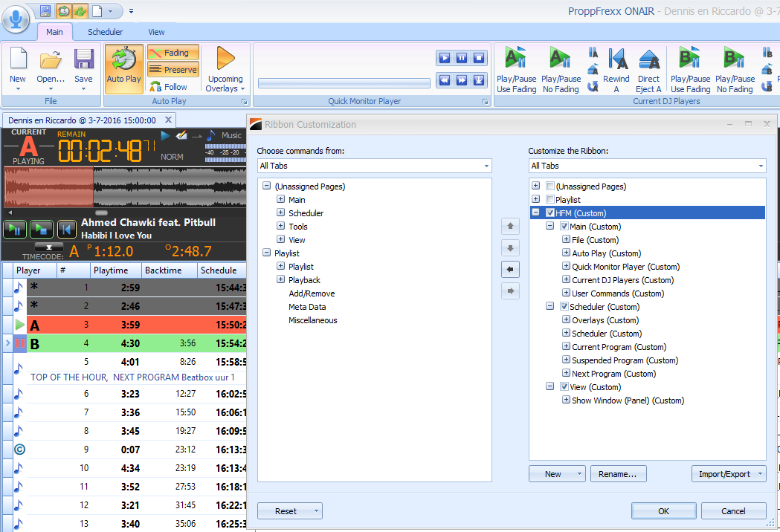Open the View ribbon tab
Viewport: 780px width, 532px height.
[x=156, y=32]
